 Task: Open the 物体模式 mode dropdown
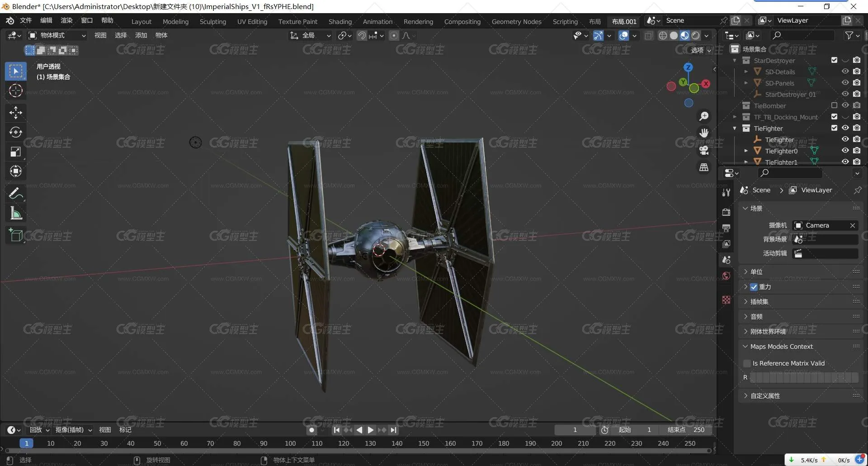[57, 36]
